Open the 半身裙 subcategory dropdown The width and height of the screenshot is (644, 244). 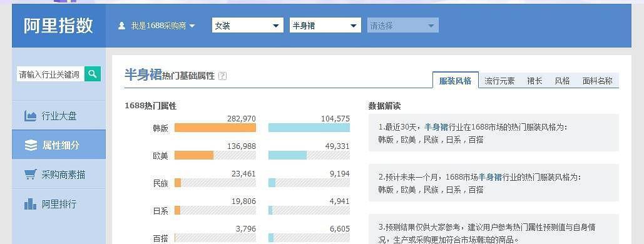[325, 26]
